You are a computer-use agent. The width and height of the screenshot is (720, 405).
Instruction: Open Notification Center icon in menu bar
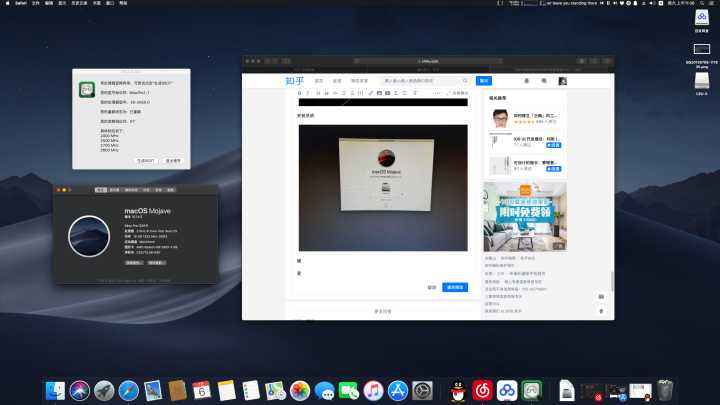tap(712, 3)
